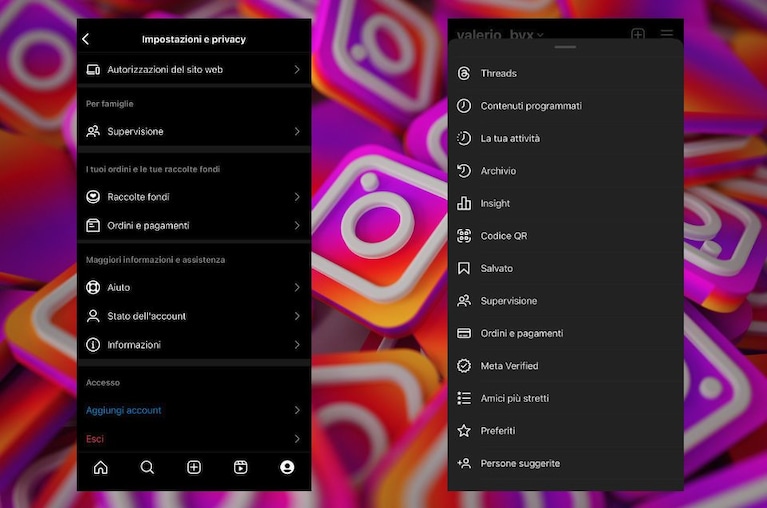
Task: Tap the Aggiungi account link
Action: click(123, 410)
